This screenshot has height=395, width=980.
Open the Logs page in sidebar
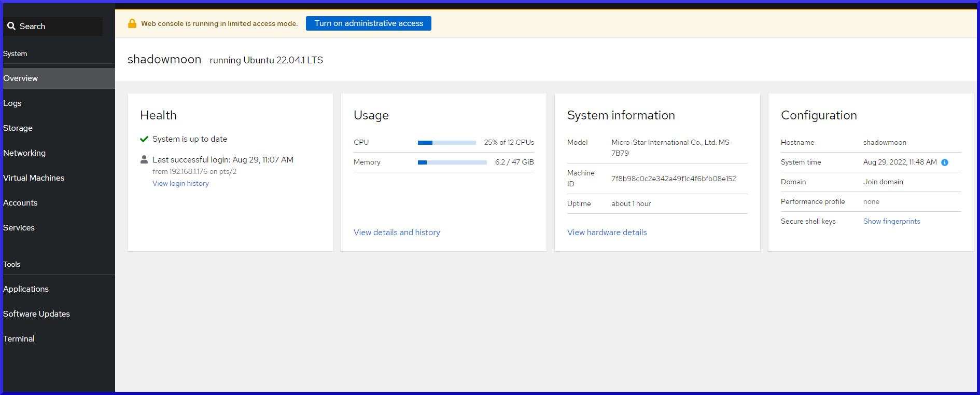click(12, 103)
